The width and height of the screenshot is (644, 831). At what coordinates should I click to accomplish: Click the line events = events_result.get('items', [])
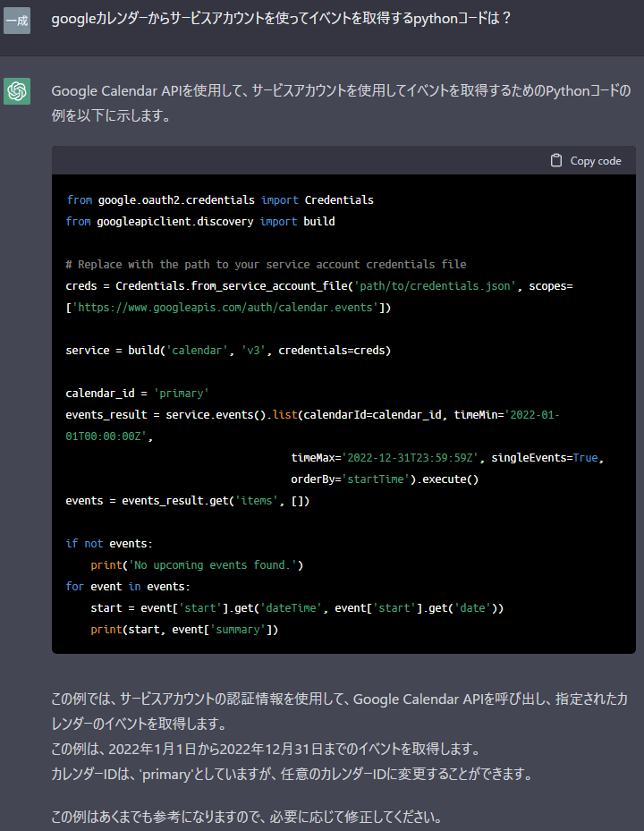188,501
